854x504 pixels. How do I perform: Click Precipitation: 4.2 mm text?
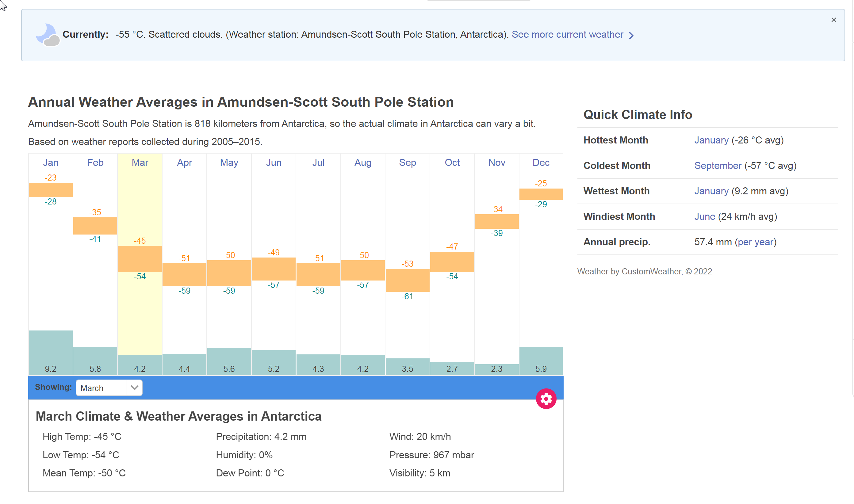[261, 437]
